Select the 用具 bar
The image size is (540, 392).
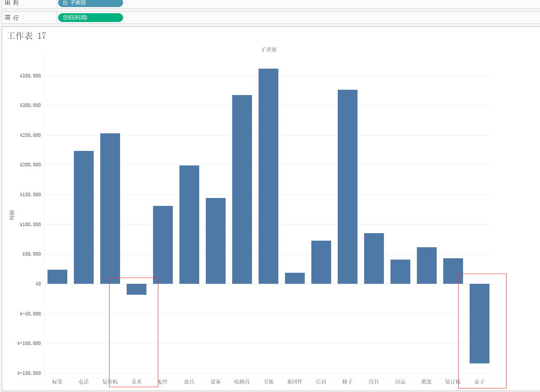coord(374,258)
